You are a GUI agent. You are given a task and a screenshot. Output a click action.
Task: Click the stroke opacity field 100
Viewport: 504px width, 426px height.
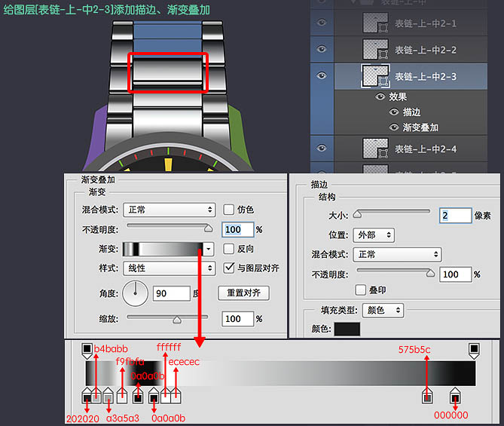click(456, 274)
